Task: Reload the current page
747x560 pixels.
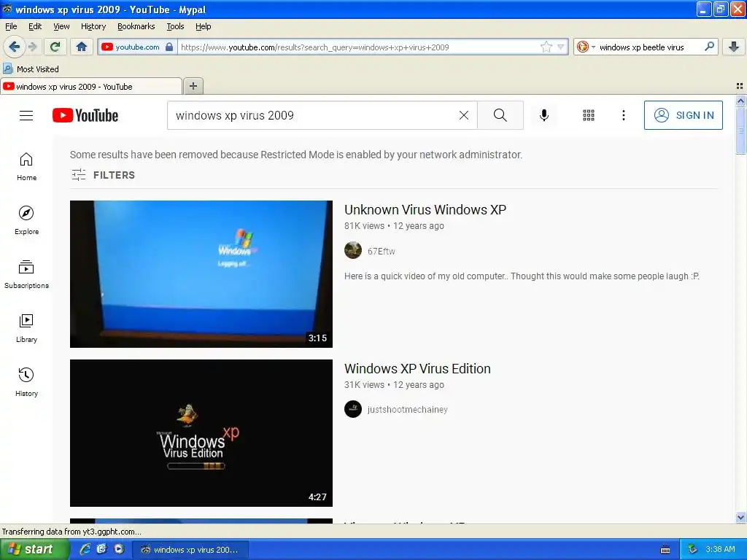Action: point(55,47)
